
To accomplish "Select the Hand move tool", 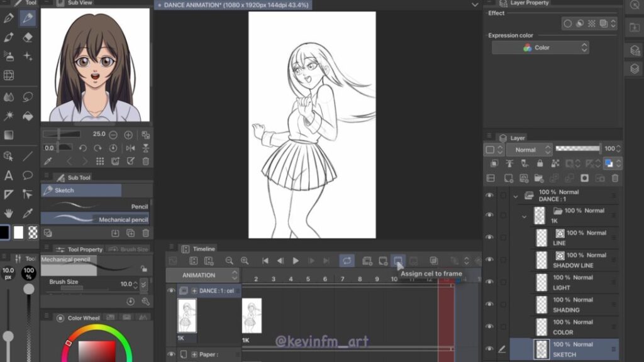I will point(8,213).
